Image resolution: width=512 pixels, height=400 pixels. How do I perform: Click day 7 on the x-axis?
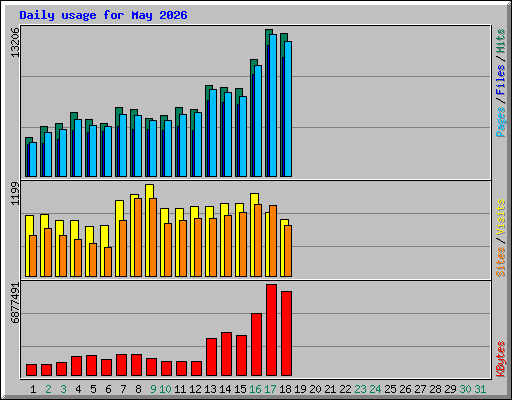[123, 389]
